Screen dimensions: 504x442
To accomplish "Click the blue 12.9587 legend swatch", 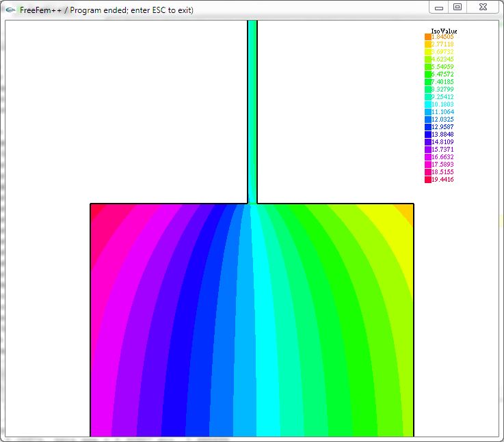I will (428, 127).
